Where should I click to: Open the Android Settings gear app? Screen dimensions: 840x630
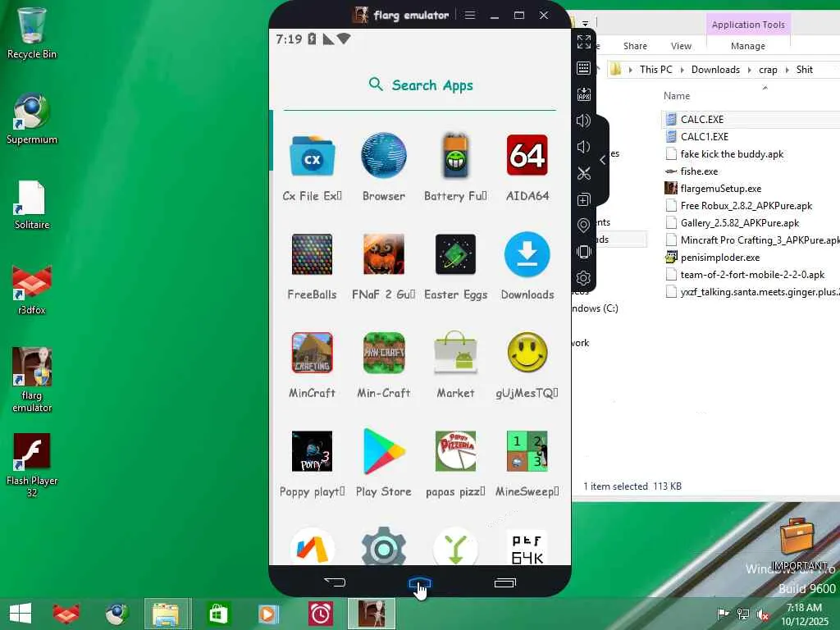pos(384,546)
